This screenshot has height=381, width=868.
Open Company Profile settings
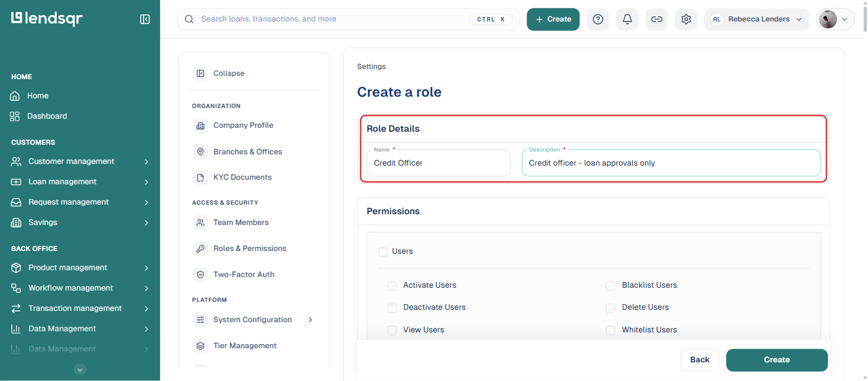click(x=243, y=125)
